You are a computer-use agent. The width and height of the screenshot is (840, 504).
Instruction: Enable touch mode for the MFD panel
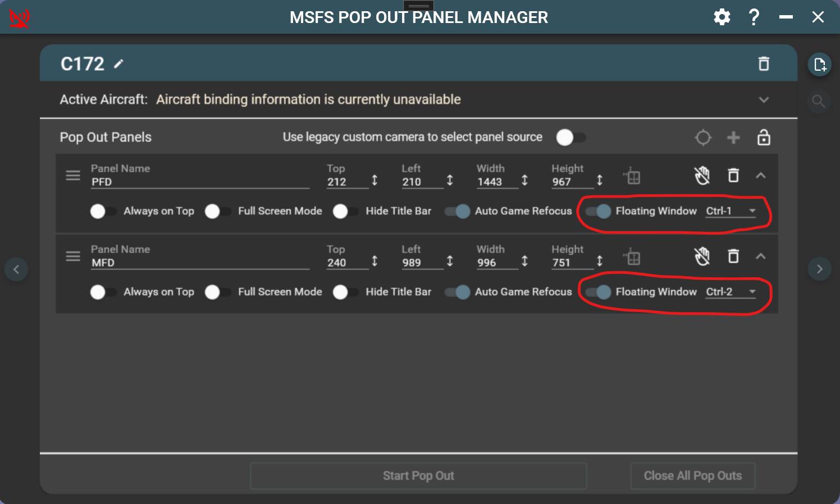(x=702, y=256)
